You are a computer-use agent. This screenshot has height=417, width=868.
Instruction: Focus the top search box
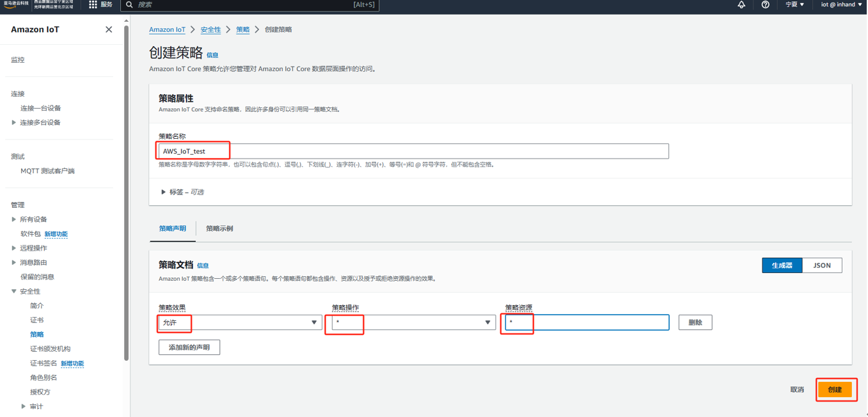(250, 5)
